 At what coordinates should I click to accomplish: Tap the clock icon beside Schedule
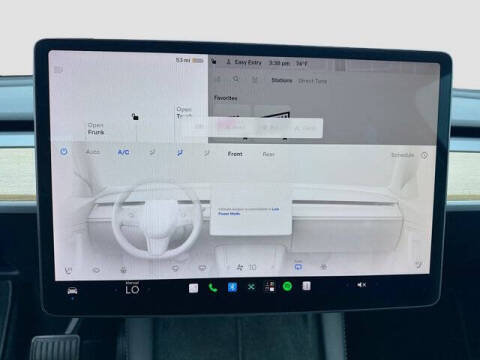click(x=424, y=155)
